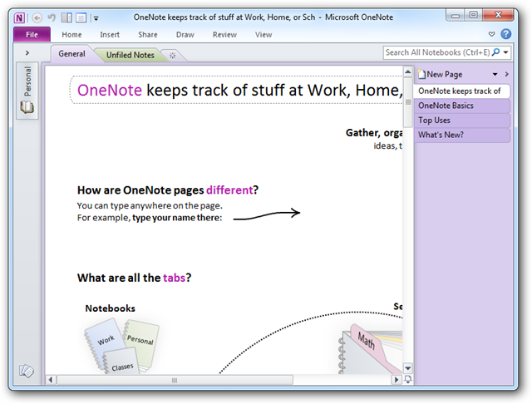Screen dimensions: 532x404
Task: Click the horizontal scrollbar right arrow
Action: click(x=396, y=380)
